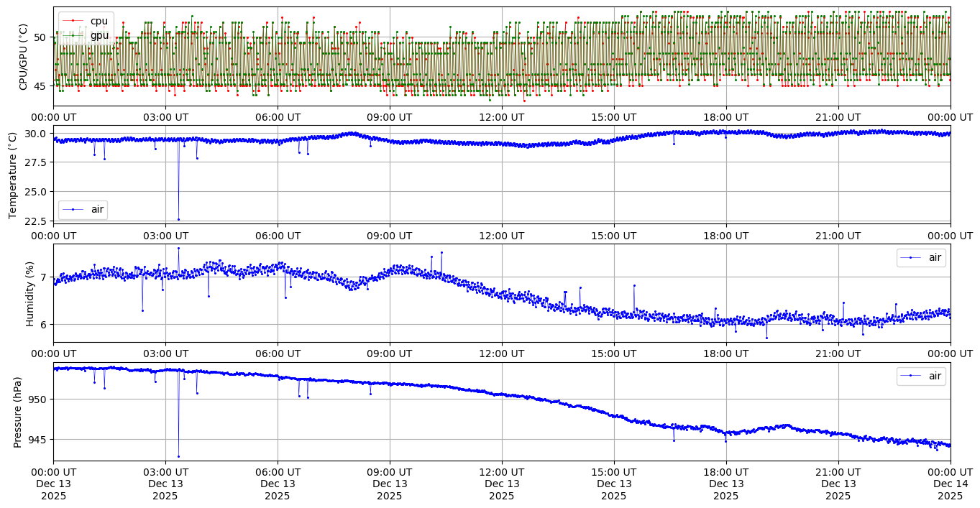Click '12:00 UT Dec 13 2025' bottom axis label

(501, 484)
